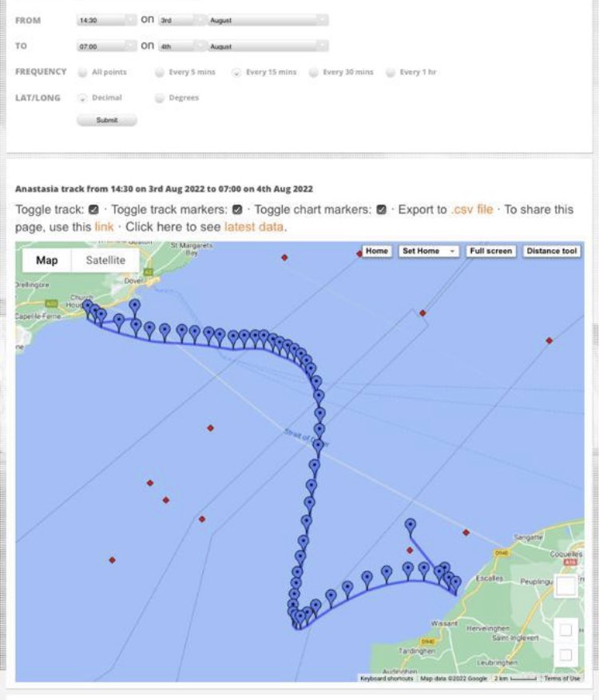This screenshot has width=599, height=700.
Task: Click the Pegman street view control
Action: (565, 587)
